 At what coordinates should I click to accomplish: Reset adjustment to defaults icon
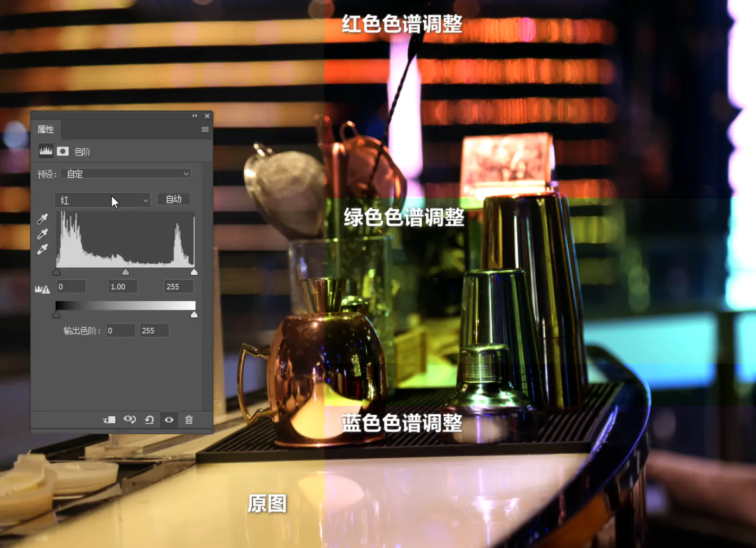tap(149, 419)
